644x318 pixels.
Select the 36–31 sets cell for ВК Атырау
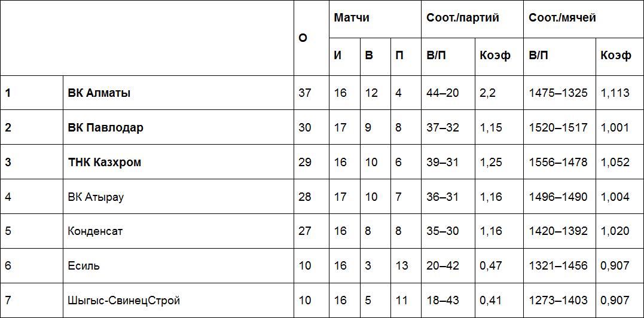443,197
